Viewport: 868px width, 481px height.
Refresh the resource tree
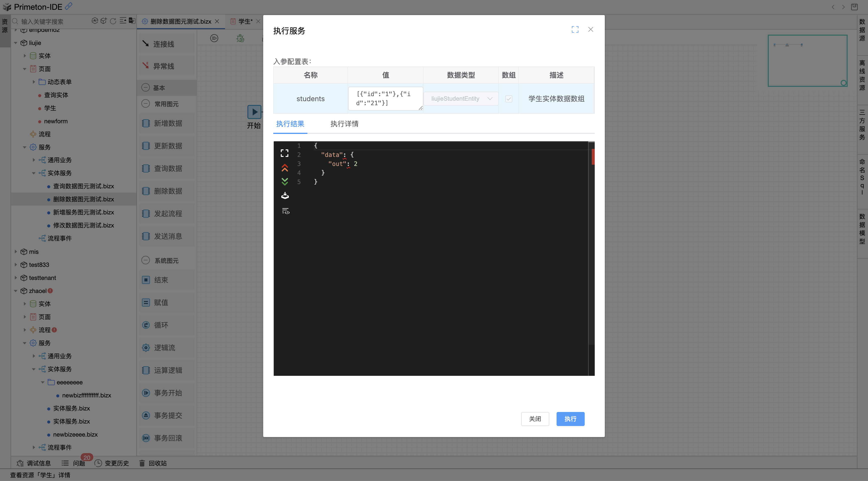[x=113, y=21]
